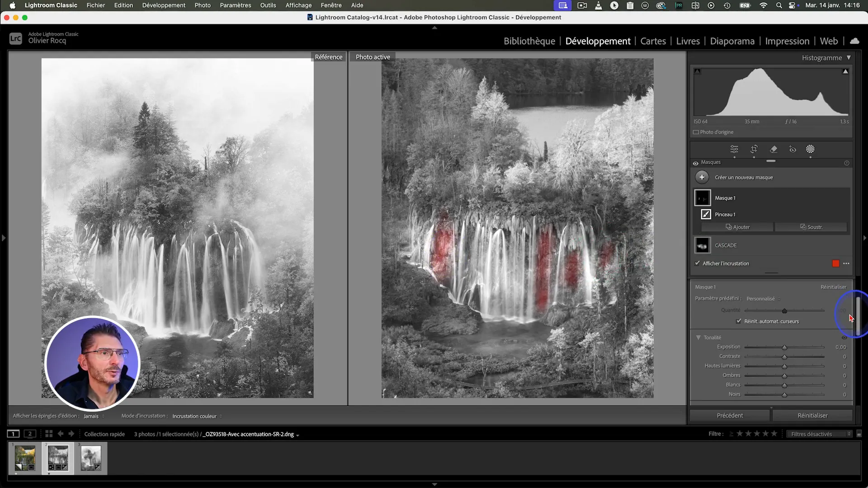
Task: Select the Edit sliders tool icon
Action: (x=734, y=149)
